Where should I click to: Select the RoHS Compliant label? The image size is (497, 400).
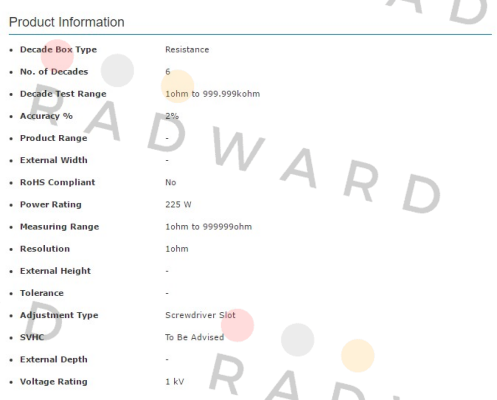57,182
